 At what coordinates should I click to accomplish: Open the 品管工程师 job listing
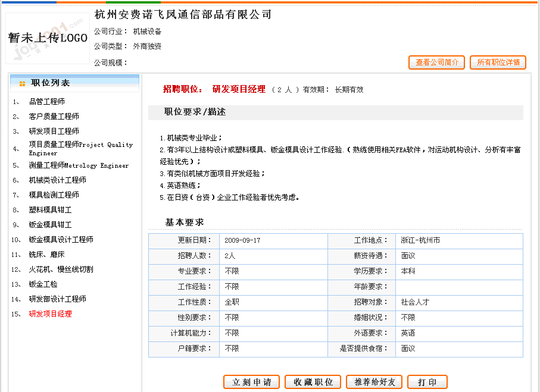tap(47, 102)
